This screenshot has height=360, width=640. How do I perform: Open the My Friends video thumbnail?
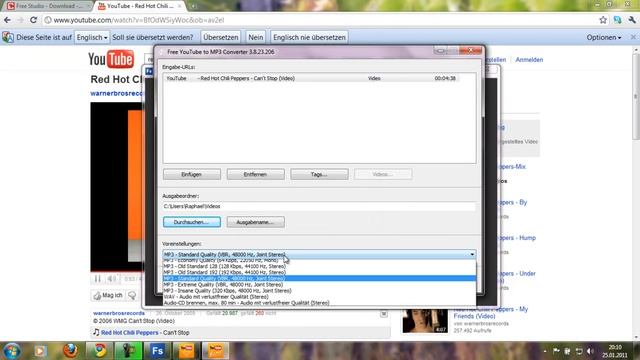coord(425,321)
